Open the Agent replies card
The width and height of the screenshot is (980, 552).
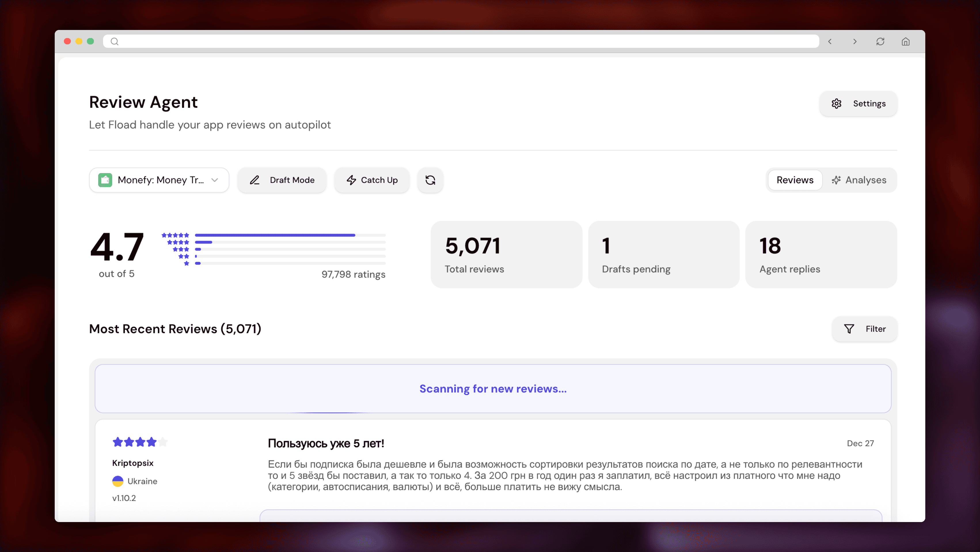point(821,254)
